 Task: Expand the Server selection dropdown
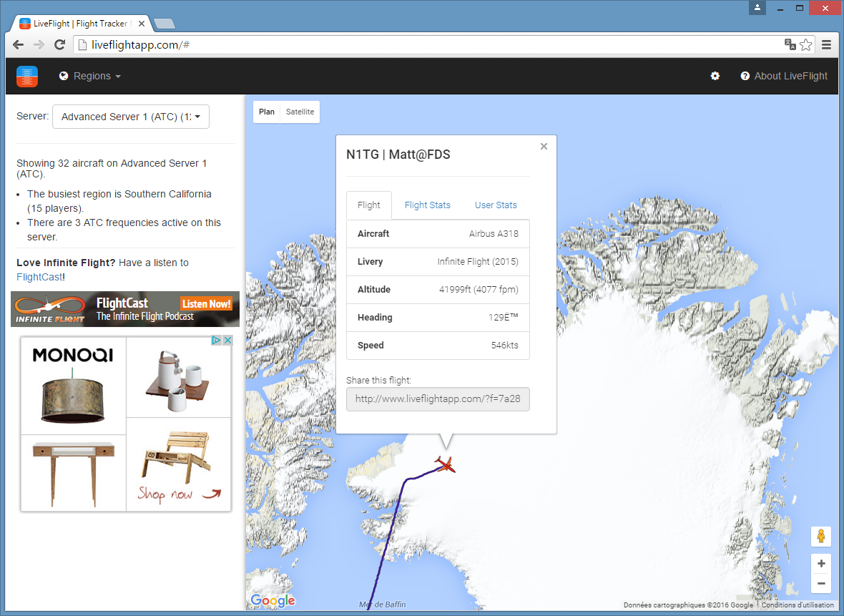pos(131,117)
